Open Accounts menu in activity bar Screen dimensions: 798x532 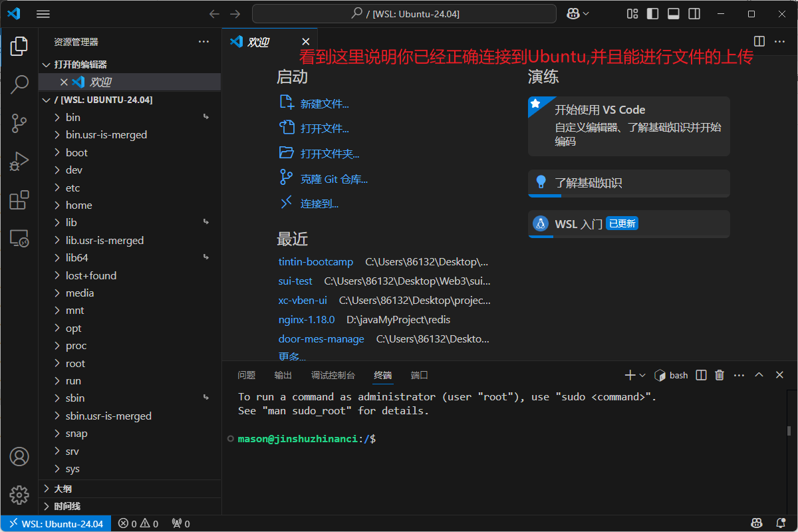coord(19,457)
